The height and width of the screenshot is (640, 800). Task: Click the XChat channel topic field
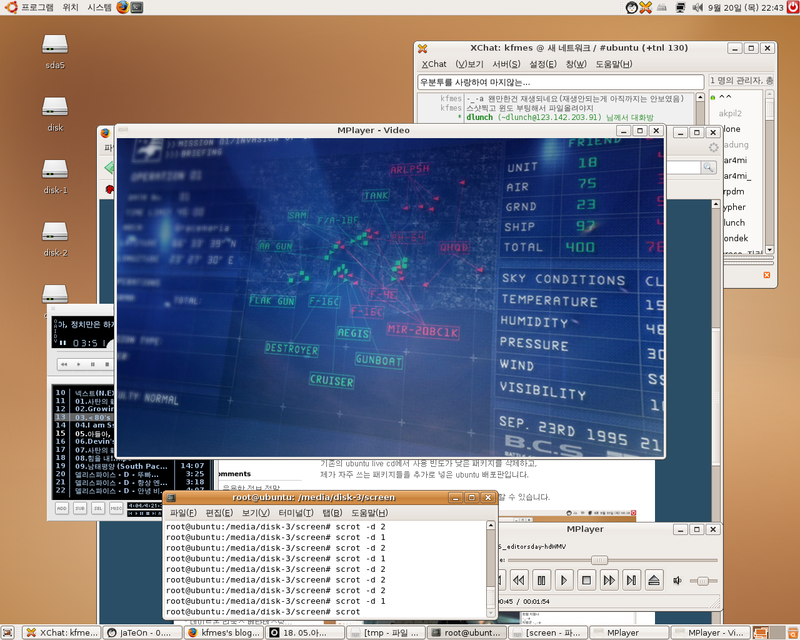(x=561, y=82)
